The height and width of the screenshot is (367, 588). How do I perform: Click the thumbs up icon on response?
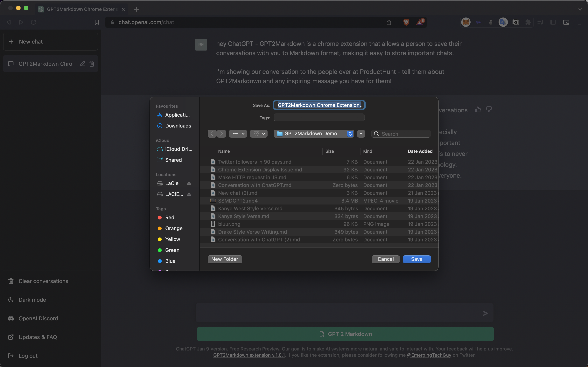click(478, 109)
